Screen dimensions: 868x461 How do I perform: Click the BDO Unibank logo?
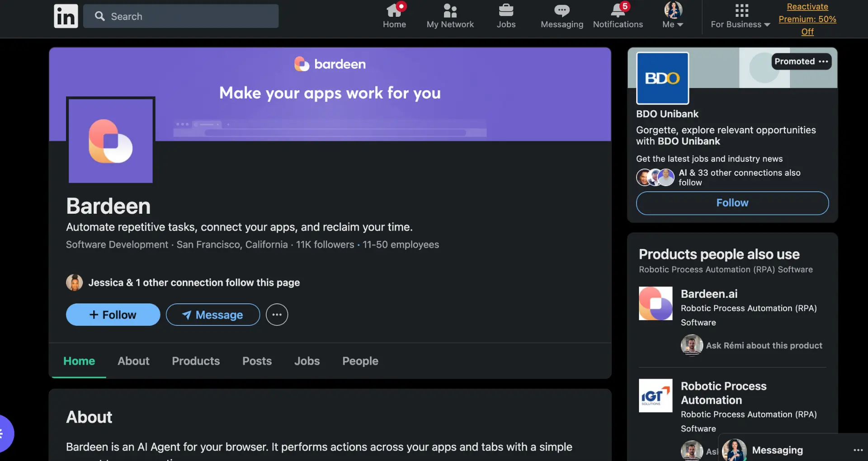click(x=662, y=78)
